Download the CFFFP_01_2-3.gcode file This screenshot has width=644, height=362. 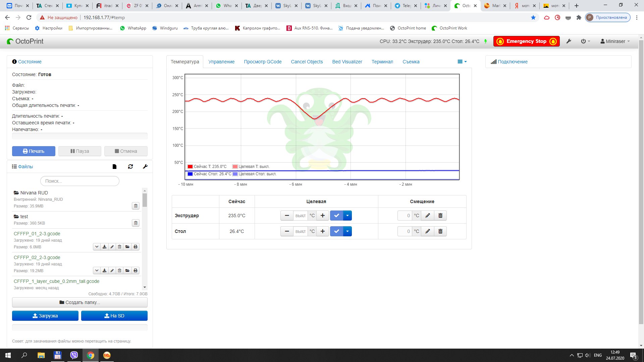[104, 247]
